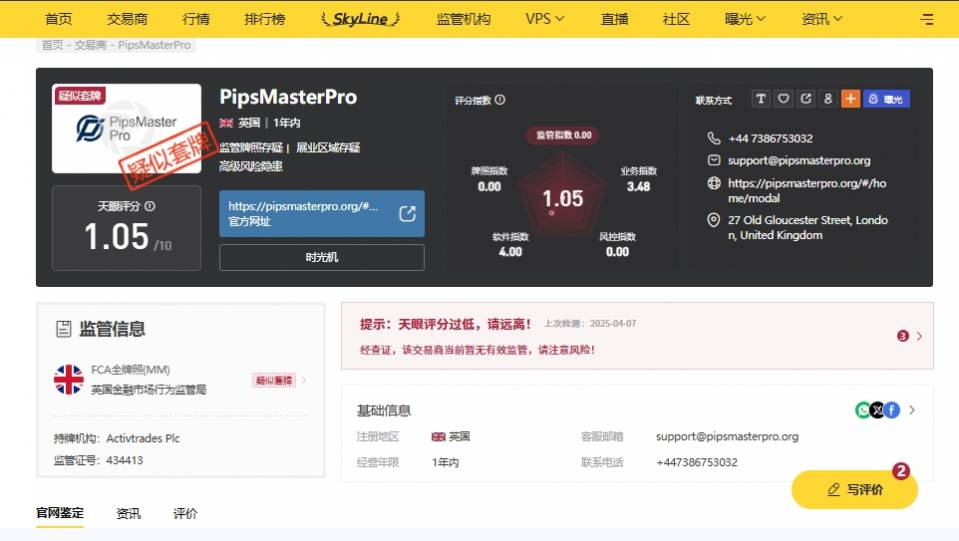Open 首页 in the top navigation
Viewport: 959px width, 541px height.
[x=59, y=19]
